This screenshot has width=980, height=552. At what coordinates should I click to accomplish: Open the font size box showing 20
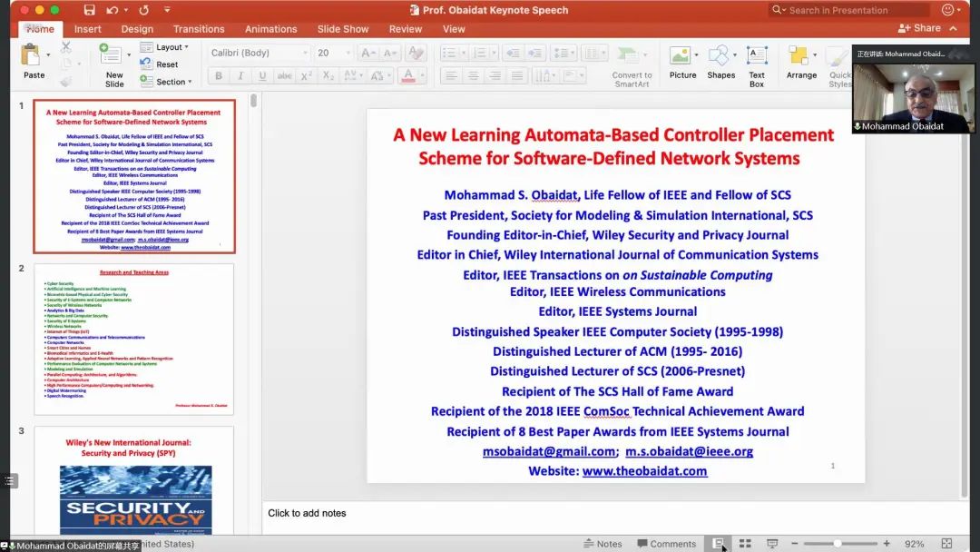334,53
